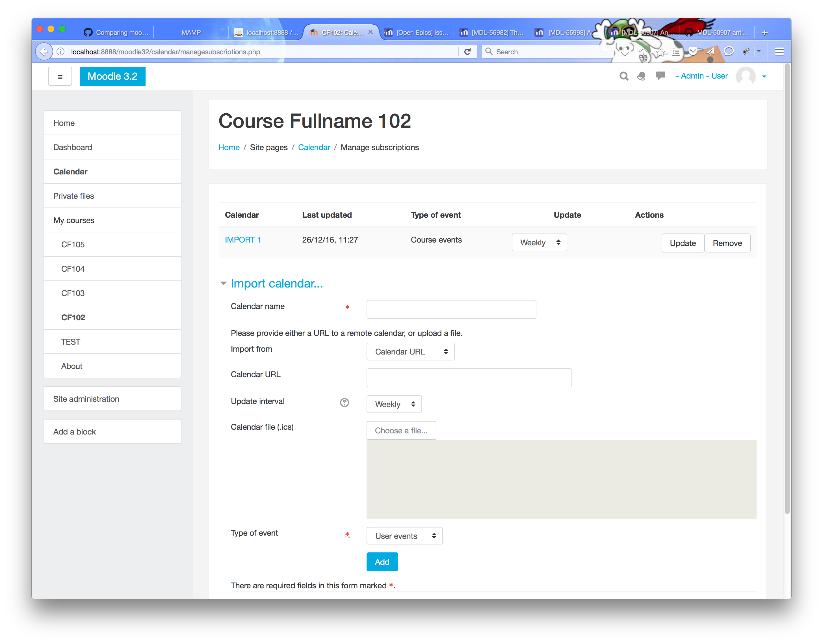
Task: Click the Update button for IMPORT 1
Action: pyautogui.click(x=683, y=243)
